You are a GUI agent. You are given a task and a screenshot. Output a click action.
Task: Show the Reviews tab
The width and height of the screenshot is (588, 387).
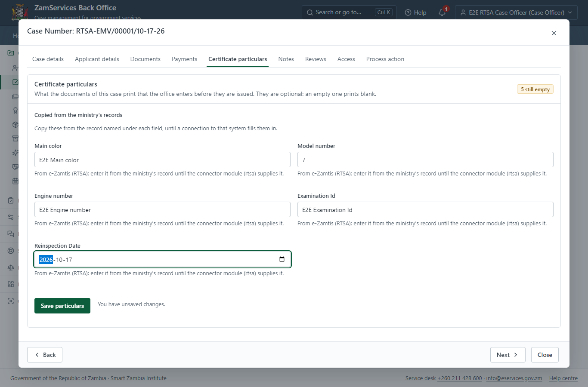tap(316, 59)
